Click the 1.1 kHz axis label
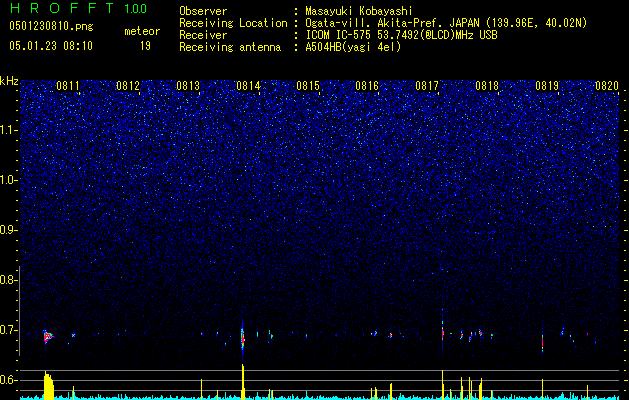 pos(8,130)
